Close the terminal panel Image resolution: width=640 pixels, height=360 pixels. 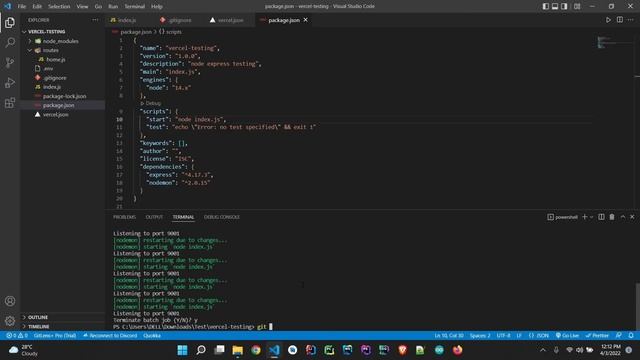click(x=632, y=217)
